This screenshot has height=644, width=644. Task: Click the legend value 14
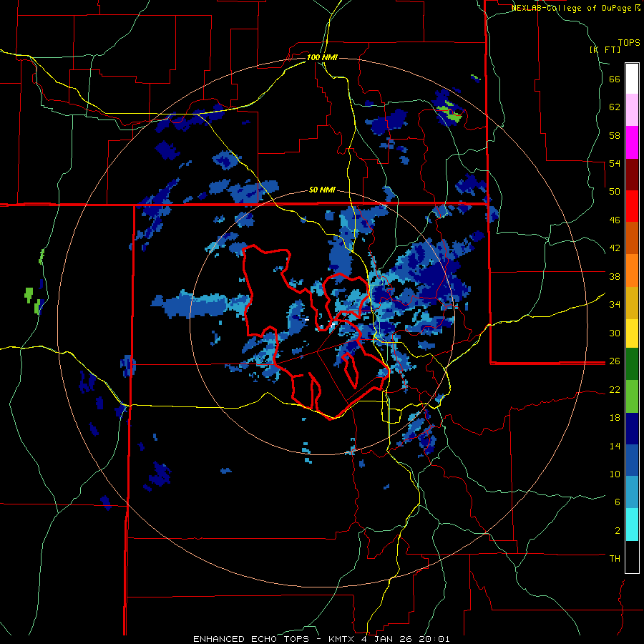point(615,446)
